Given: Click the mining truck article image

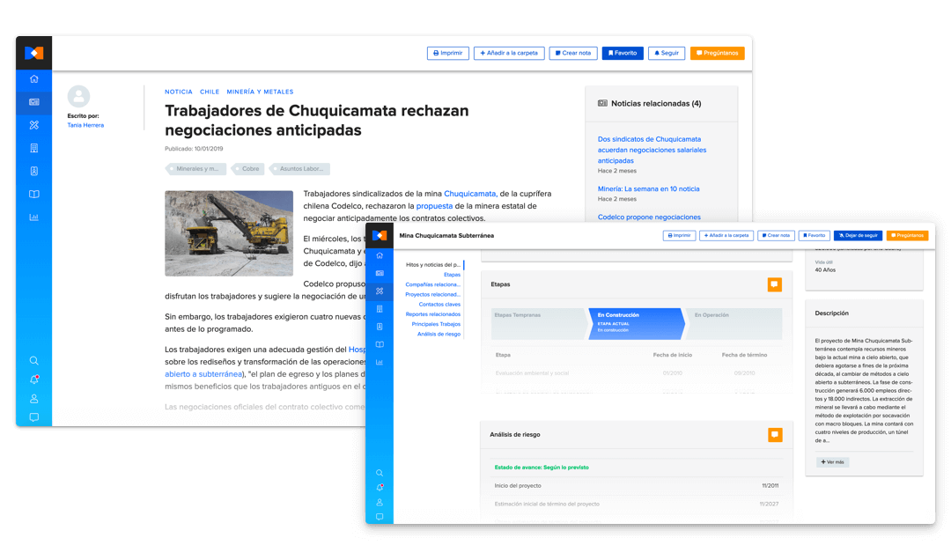Looking at the screenshot, I should 229,233.
